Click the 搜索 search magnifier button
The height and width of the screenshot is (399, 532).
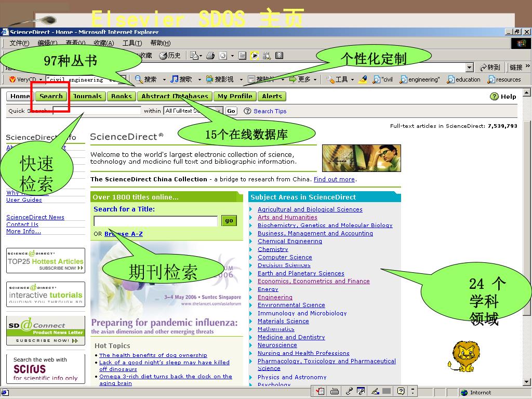tap(145, 79)
